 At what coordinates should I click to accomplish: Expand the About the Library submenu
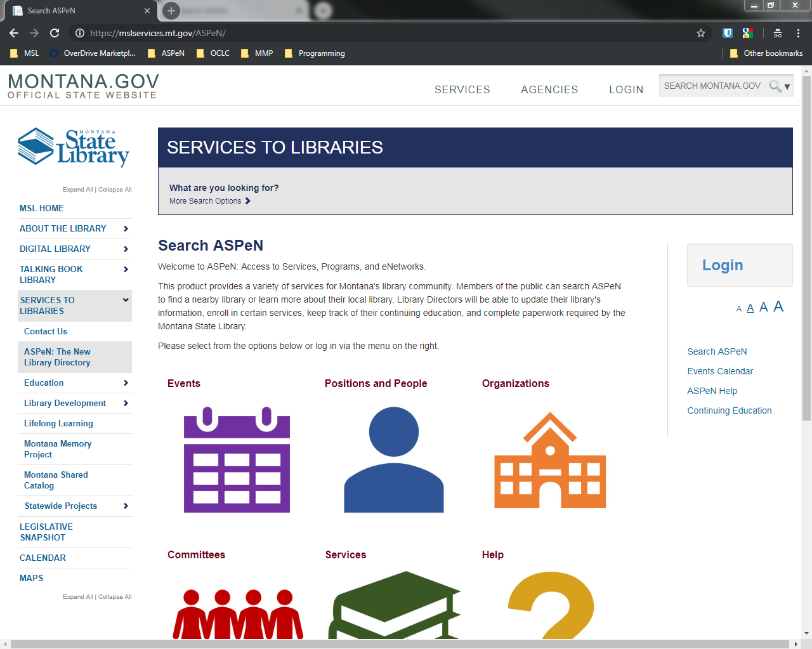[x=126, y=228]
